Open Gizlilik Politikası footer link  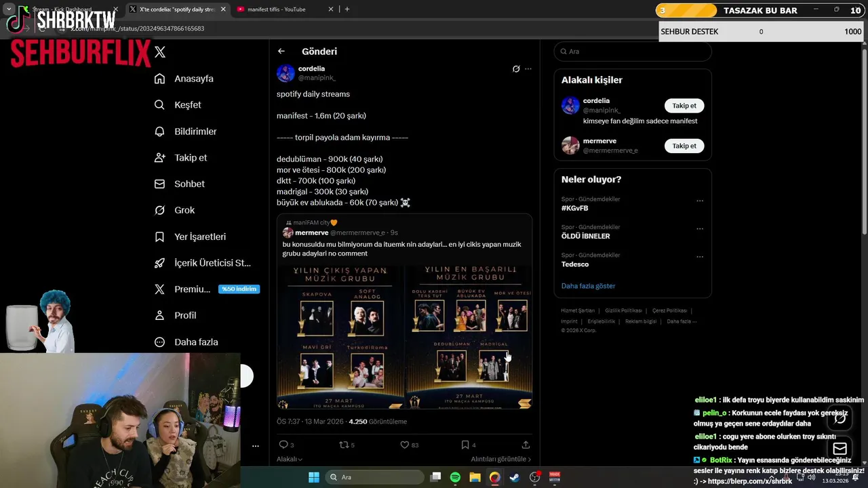(623, 310)
